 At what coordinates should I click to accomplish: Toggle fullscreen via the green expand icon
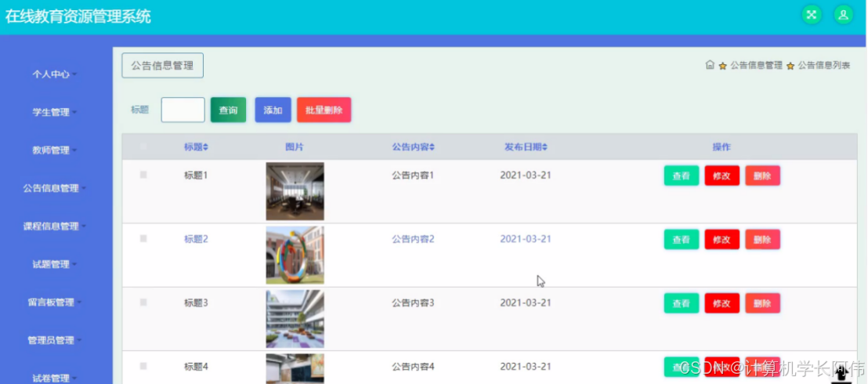coord(812,15)
